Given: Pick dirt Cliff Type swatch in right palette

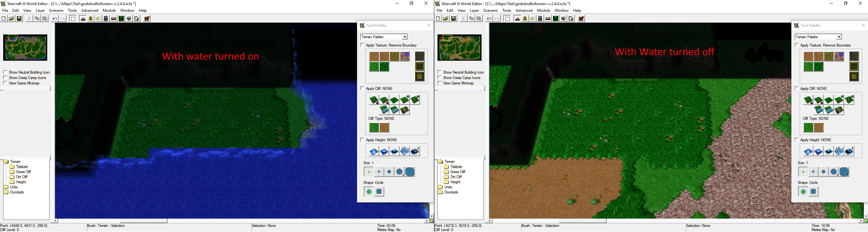Looking at the screenshot, I should click(x=819, y=127).
